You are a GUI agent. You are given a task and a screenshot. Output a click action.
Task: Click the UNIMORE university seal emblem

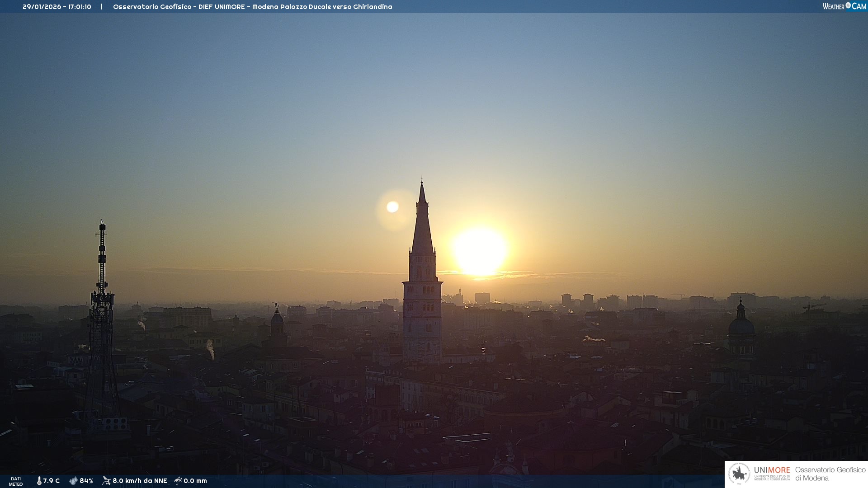tap(739, 474)
